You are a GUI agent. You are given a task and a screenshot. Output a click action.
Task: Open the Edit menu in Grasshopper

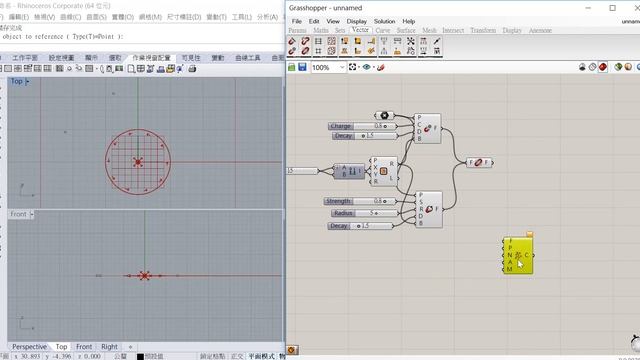coord(314,21)
